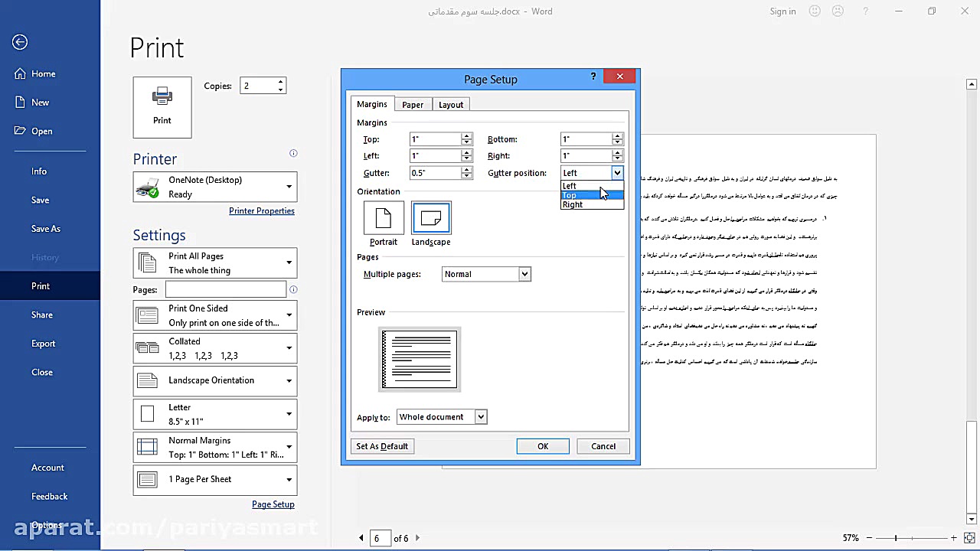Click the current page number field
The width and height of the screenshot is (980, 551).
coord(381,538)
